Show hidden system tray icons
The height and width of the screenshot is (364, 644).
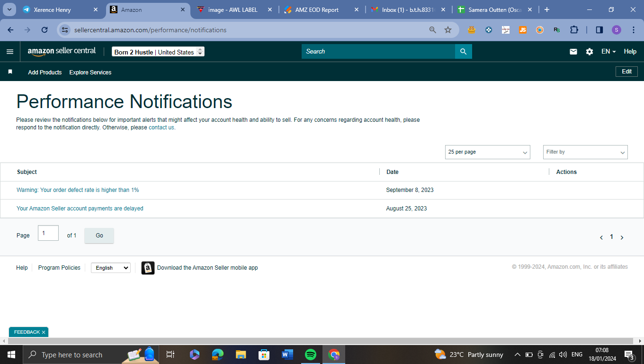[x=517, y=355]
